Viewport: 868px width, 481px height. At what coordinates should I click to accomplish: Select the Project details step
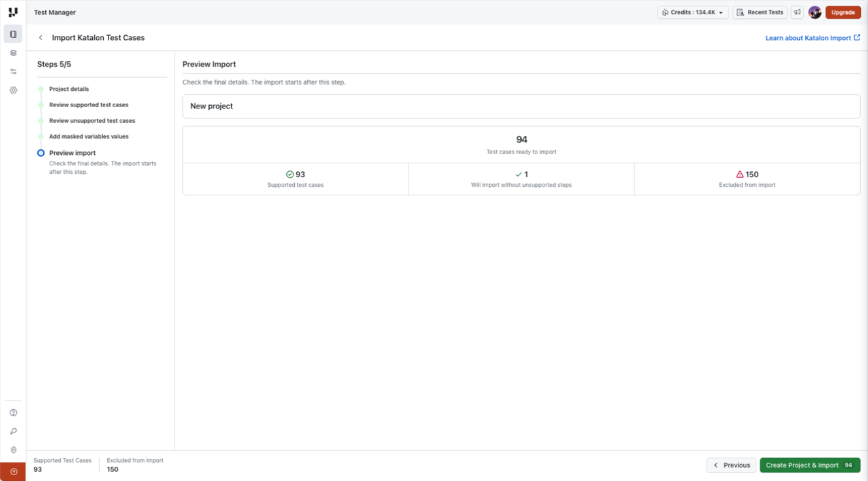[69, 89]
